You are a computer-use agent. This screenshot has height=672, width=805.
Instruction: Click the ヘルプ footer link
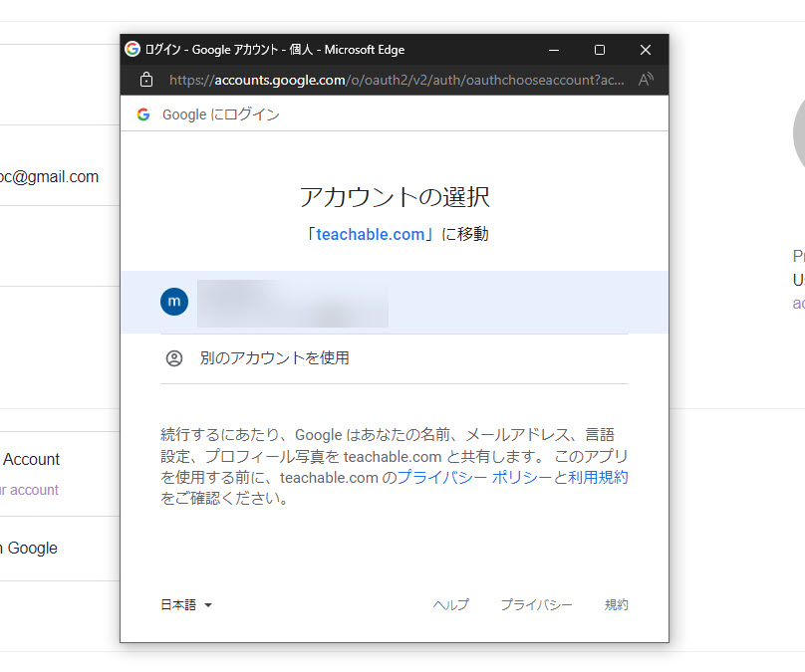[450, 605]
